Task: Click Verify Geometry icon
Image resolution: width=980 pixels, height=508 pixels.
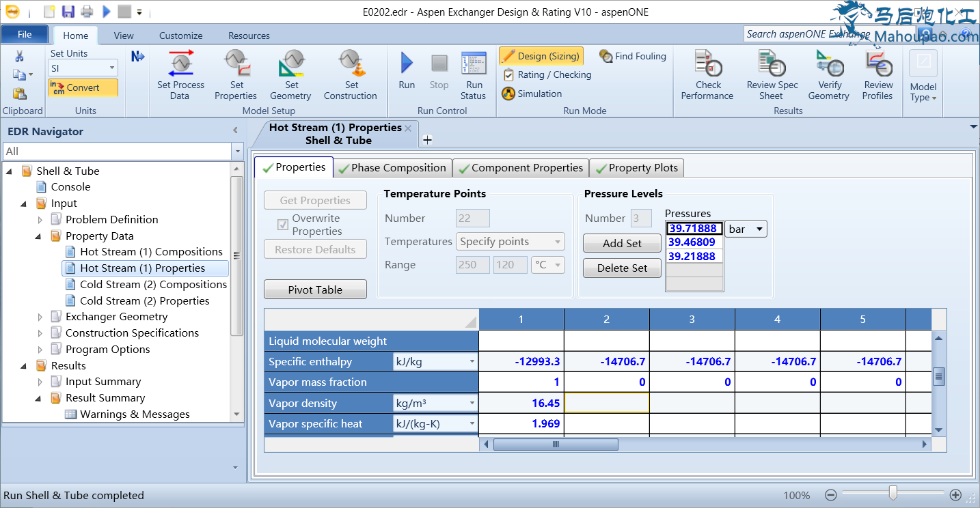Action: point(829,63)
